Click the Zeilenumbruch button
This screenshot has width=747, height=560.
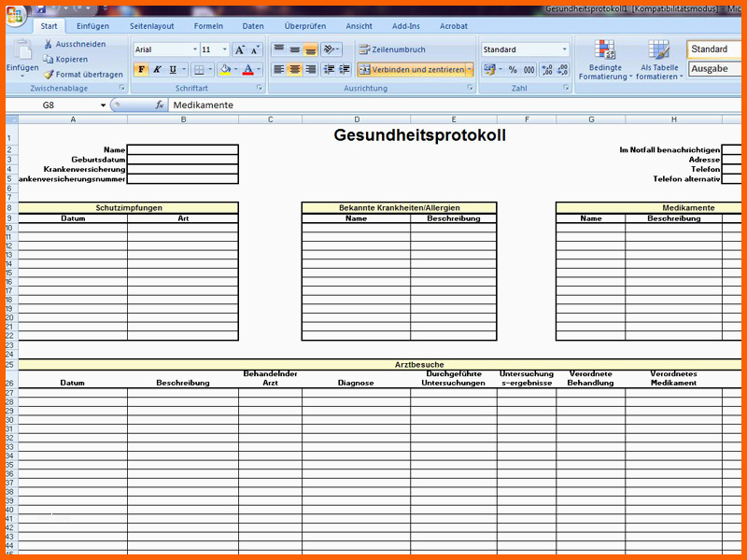click(x=392, y=49)
